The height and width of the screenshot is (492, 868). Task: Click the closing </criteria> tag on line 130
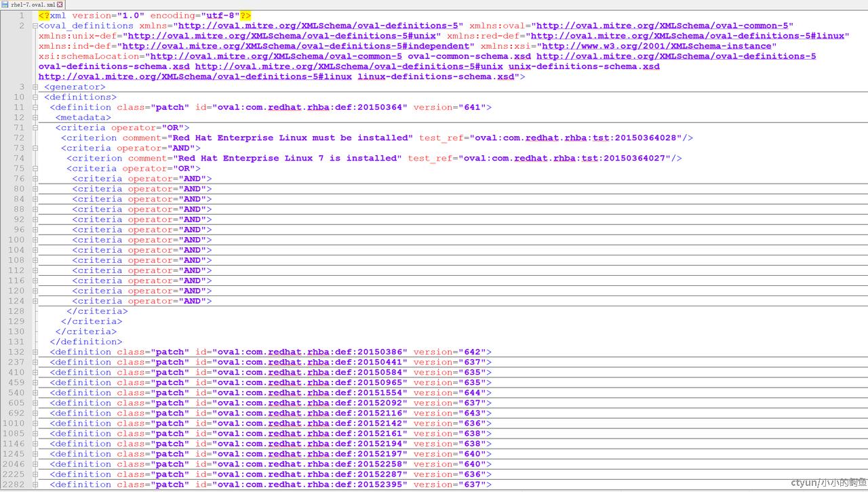(85, 331)
